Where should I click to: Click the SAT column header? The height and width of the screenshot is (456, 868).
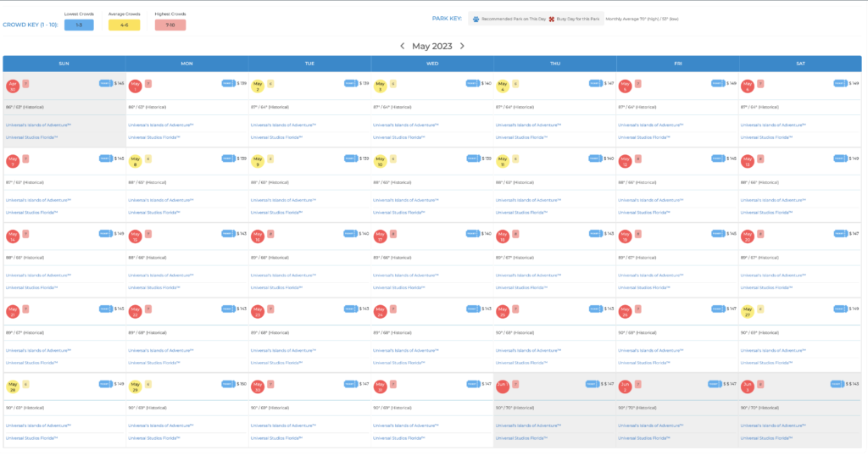click(x=800, y=64)
